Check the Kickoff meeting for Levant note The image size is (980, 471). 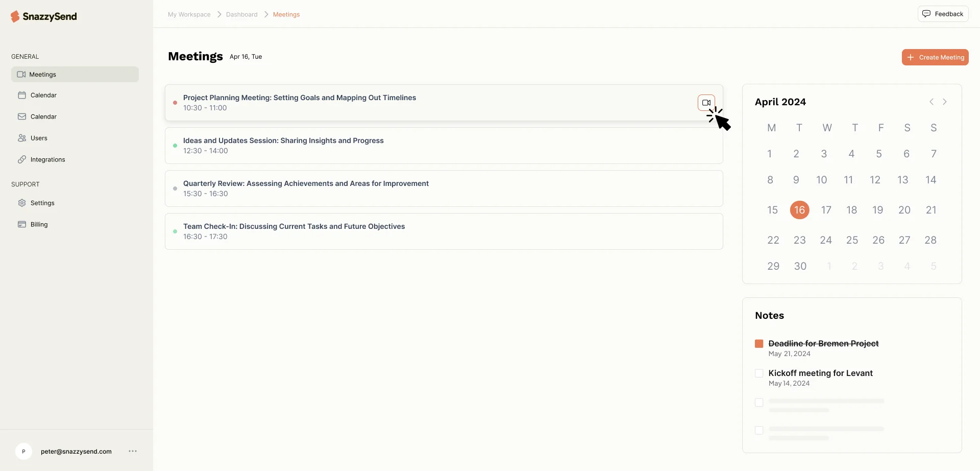[x=759, y=373]
